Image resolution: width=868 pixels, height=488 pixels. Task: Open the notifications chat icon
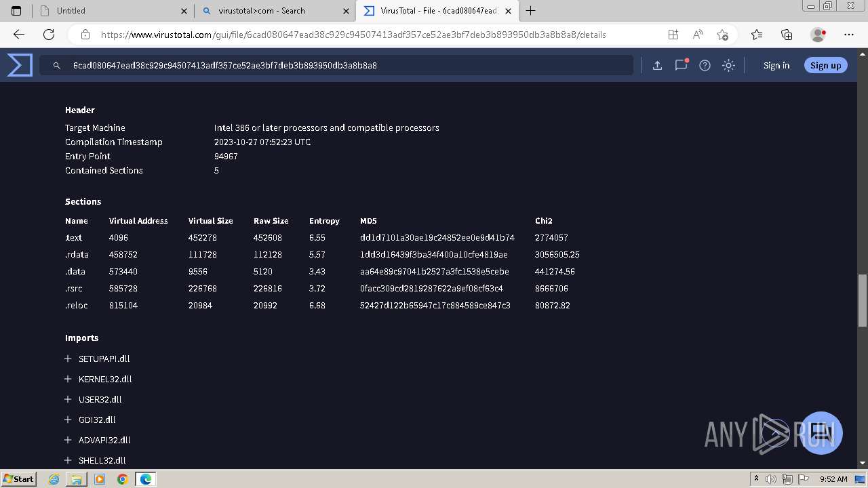[682, 65]
